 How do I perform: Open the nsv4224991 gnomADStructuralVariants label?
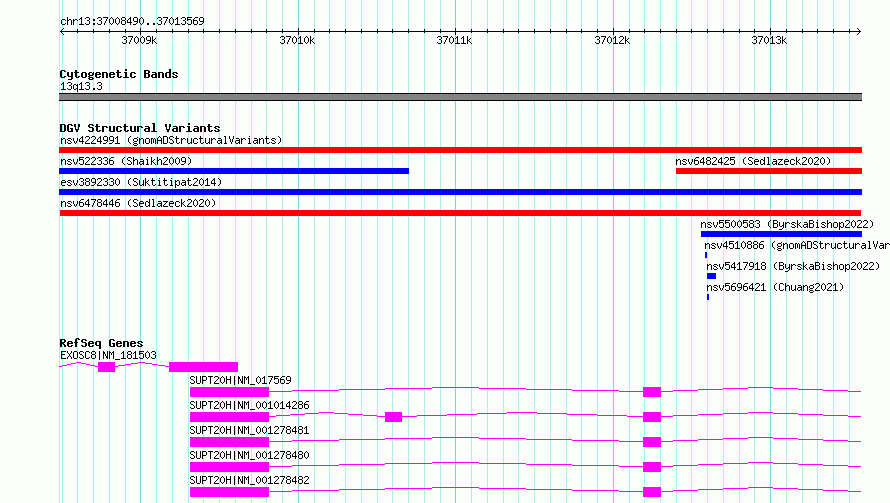[171, 140]
